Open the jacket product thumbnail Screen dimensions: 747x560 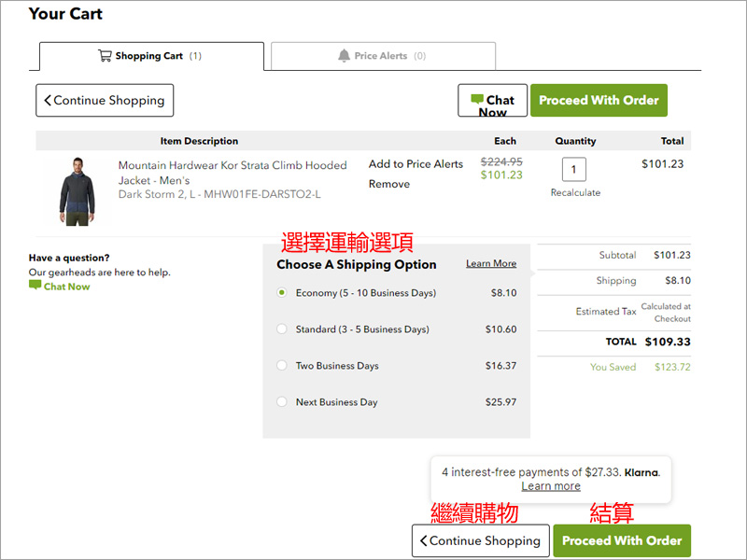coord(76,190)
